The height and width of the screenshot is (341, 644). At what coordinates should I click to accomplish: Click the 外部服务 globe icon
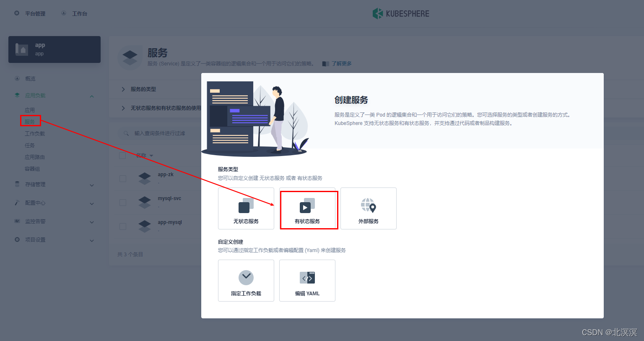pos(369,206)
